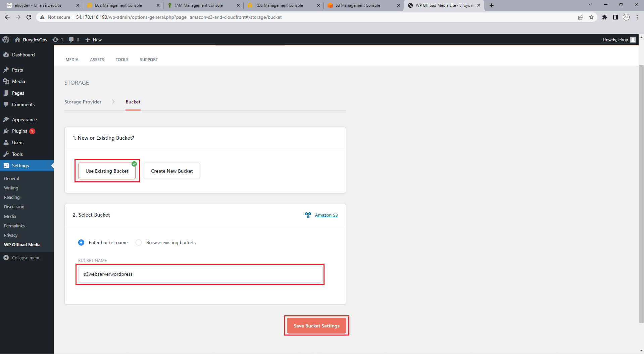Toggle browser side panel icon
644x354 pixels.
tap(615, 17)
